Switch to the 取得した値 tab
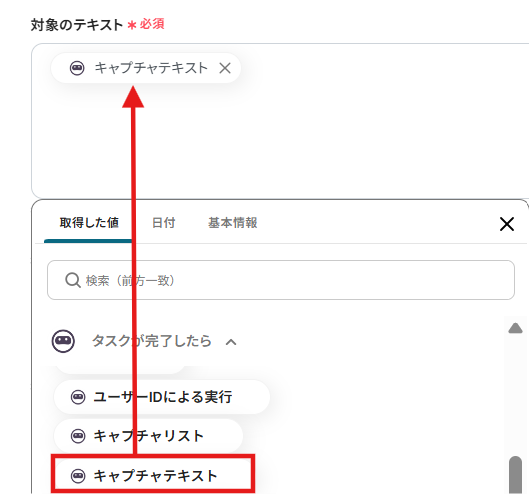Image resolution: width=529 pixels, height=494 pixels. point(89,223)
